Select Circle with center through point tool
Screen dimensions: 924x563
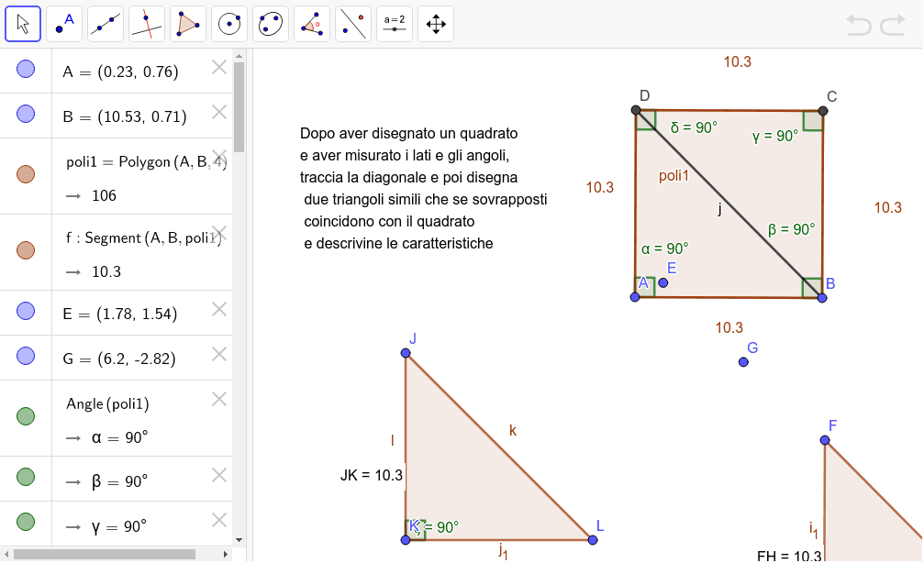229,24
